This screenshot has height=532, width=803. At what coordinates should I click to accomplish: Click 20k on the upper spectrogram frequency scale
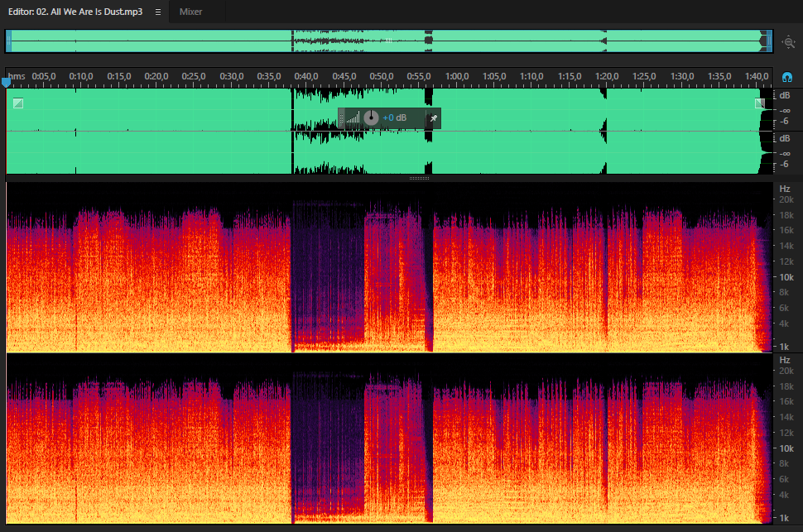tap(786, 199)
